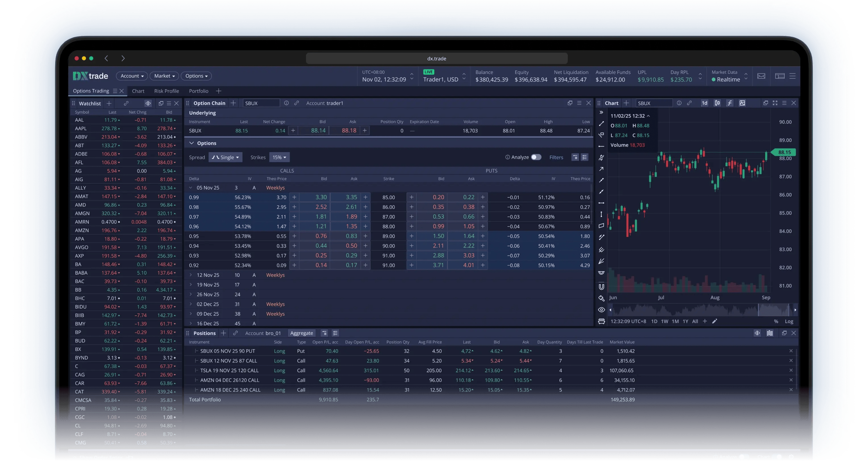Click the pencil edit icon below chart
Image resolution: width=868 pixels, height=461 pixels.
coord(714,321)
